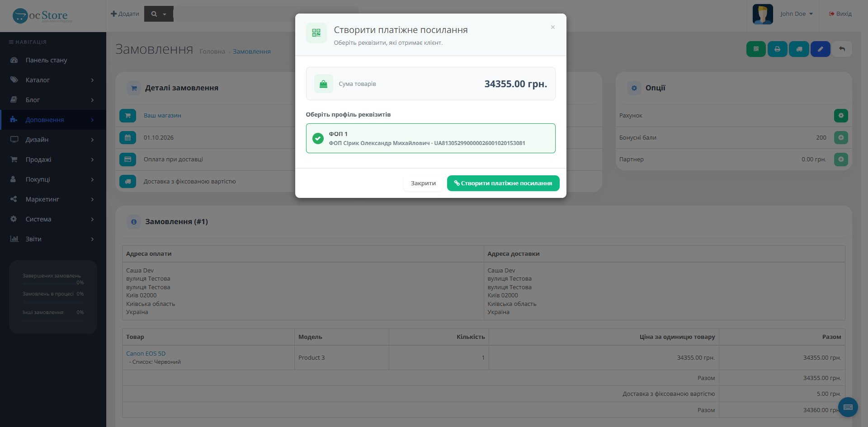Click the floating keyboard button at bottom right
Image resolution: width=868 pixels, height=427 pixels.
848,407
